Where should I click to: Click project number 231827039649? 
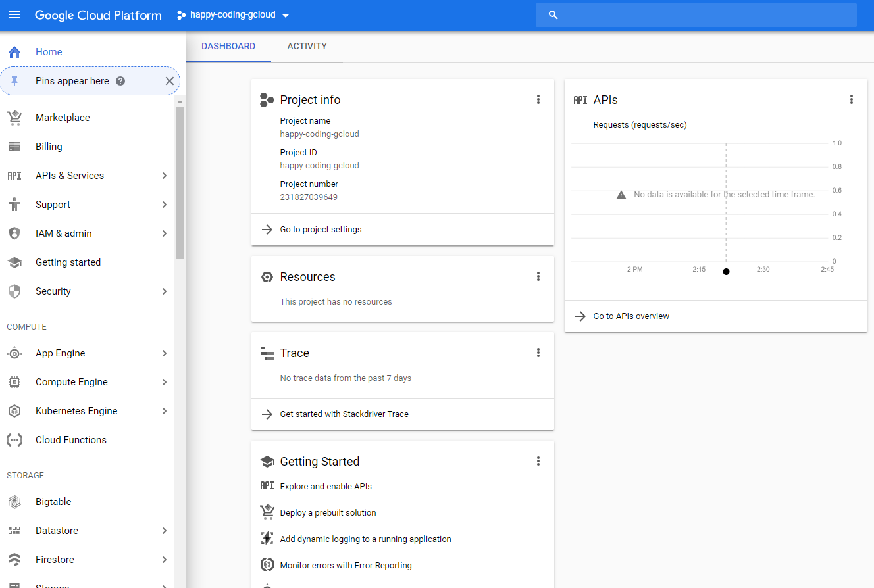309,197
